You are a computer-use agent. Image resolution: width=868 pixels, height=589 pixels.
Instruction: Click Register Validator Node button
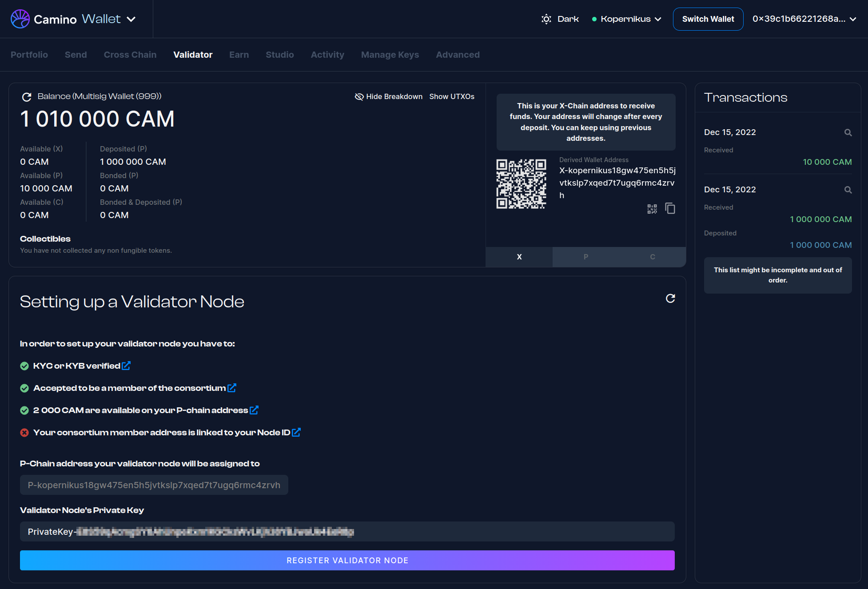pos(347,560)
